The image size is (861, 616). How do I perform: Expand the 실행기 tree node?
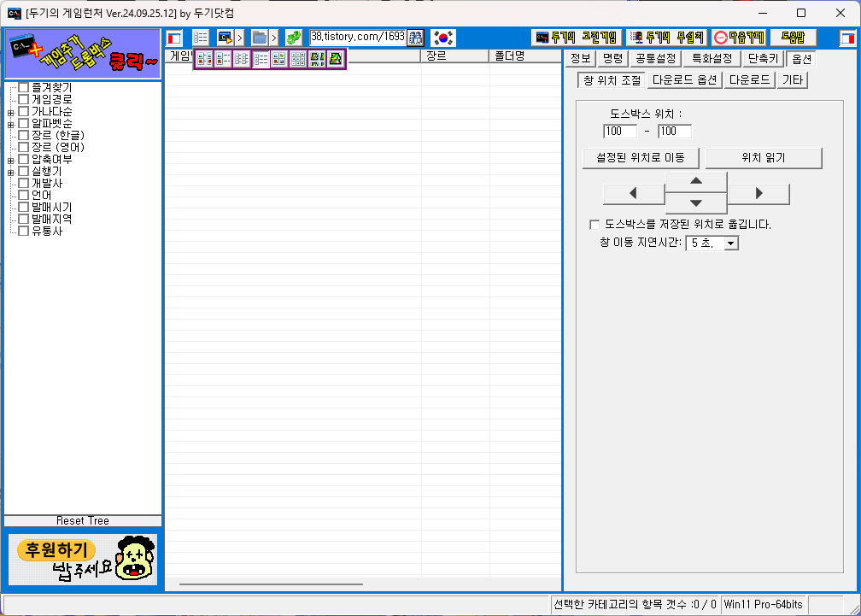pyautogui.click(x=11, y=172)
